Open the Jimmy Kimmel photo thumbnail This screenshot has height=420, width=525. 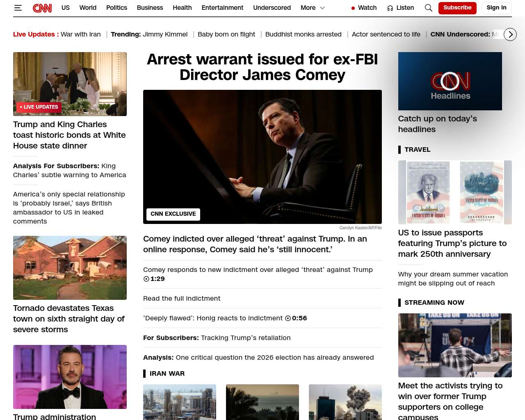coord(70,377)
